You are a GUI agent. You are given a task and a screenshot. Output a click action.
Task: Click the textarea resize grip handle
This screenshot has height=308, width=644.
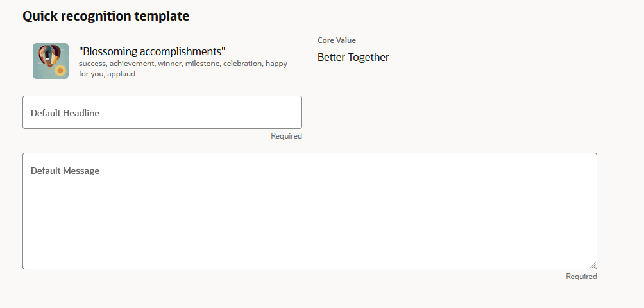(593, 265)
